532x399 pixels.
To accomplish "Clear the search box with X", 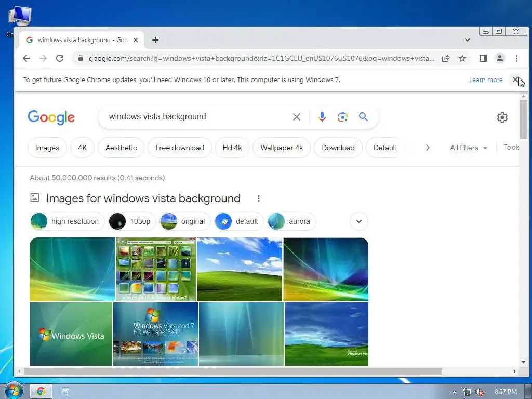I will click(297, 117).
